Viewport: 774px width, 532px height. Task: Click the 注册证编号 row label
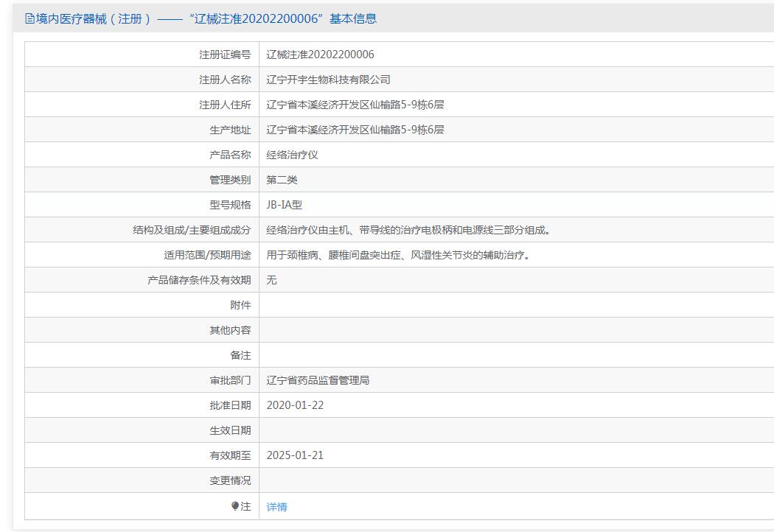(x=225, y=55)
